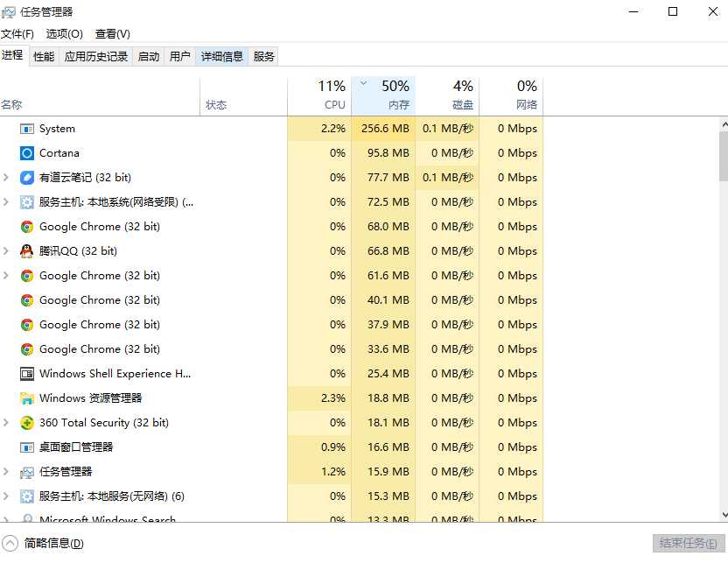The image size is (728, 563).
Task: Open the 查看(V) menu
Action: [112, 34]
